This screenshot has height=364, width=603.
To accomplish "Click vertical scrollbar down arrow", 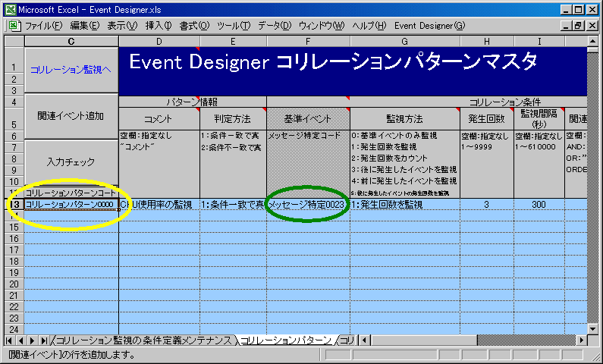I will pos(593,329).
